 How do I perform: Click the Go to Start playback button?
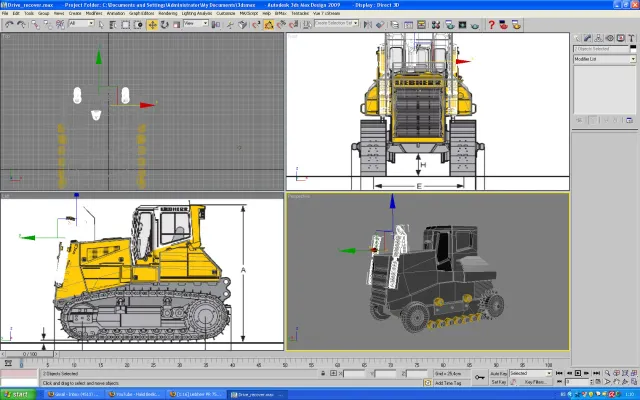coord(559,373)
